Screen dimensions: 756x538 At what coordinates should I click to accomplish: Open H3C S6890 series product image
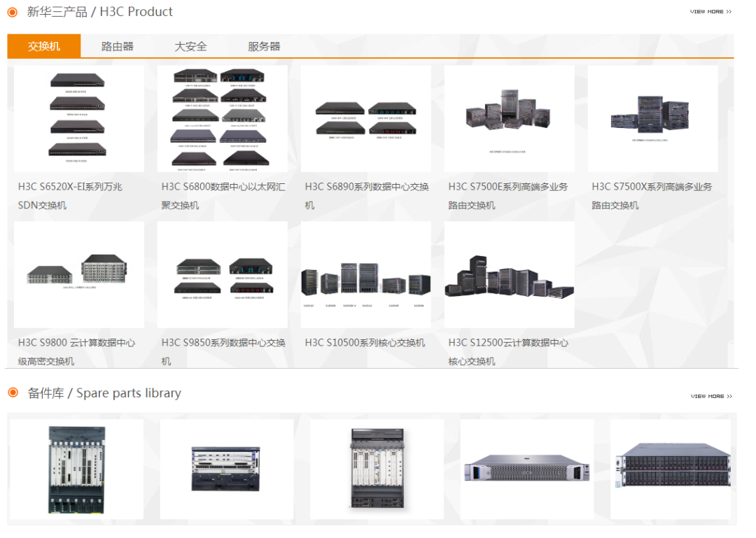(x=366, y=119)
